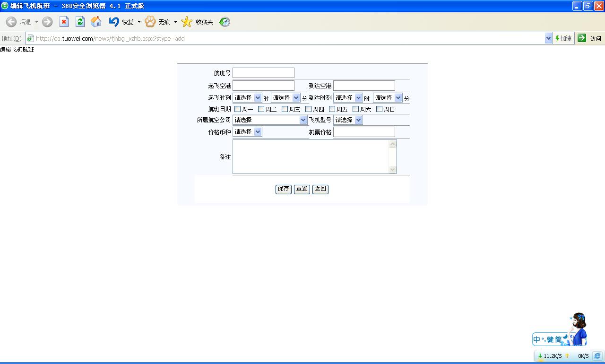Click the 备注 textarea scrollbar down arrow

coord(393,170)
